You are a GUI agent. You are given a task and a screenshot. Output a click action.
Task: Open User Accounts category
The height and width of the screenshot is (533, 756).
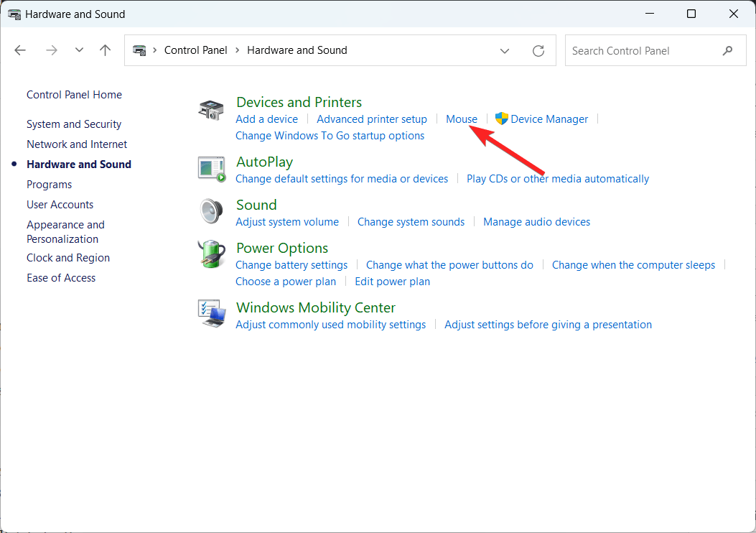(x=60, y=205)
